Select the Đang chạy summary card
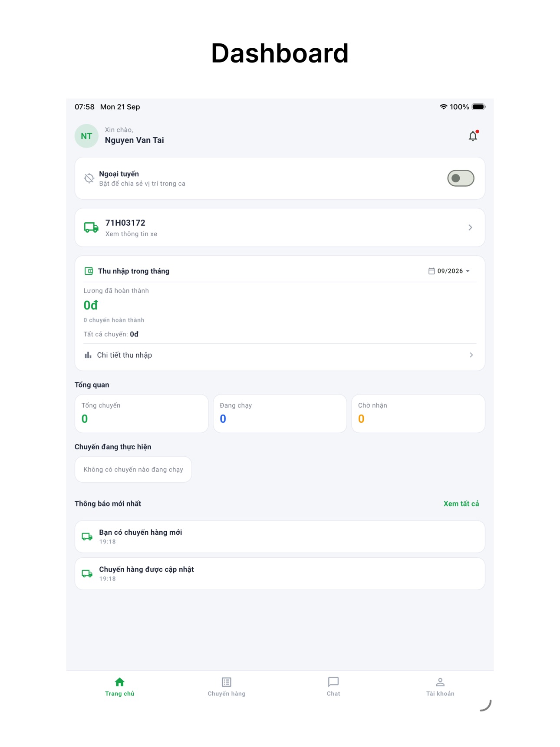 pos(280,413)
